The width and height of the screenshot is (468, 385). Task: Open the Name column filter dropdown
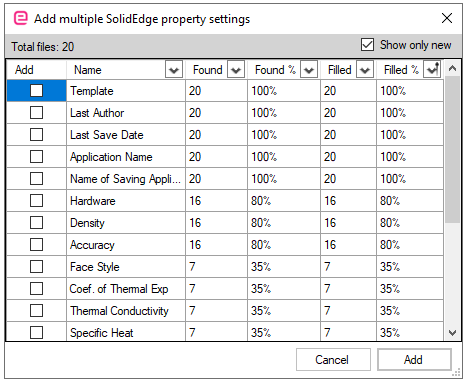(x=174, y=70)
